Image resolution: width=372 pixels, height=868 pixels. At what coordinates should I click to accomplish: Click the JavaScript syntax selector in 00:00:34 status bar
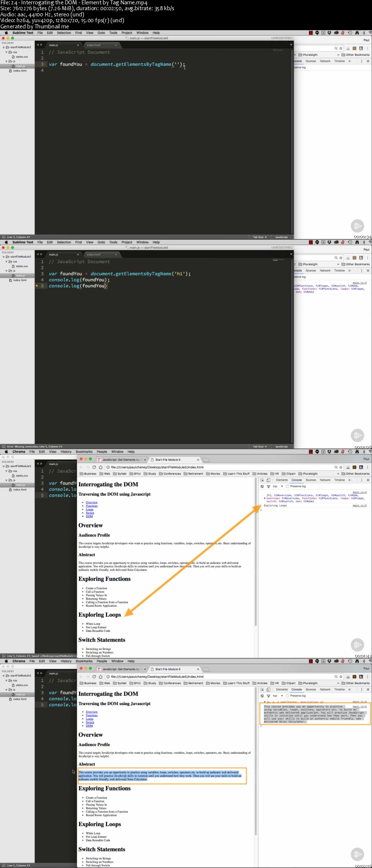pos(282,237)
